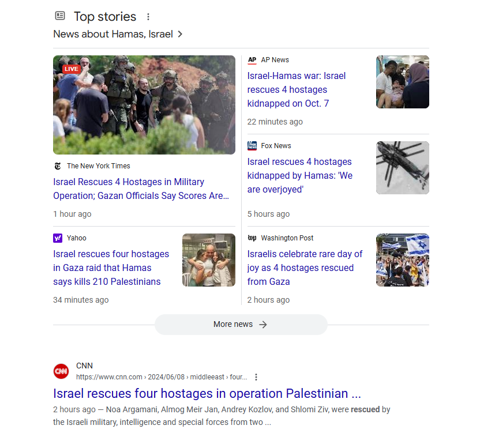Image resolution: width=480 pixels, height=448 pixels.
Task: Open CNN result three-dot menu
Action: click(256, 377)
